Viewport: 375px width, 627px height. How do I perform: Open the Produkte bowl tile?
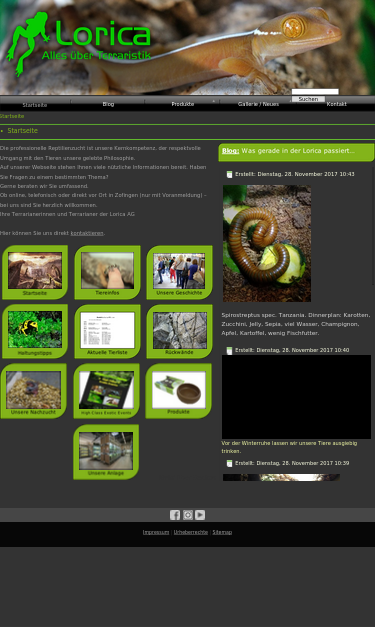tap(178, 391)
